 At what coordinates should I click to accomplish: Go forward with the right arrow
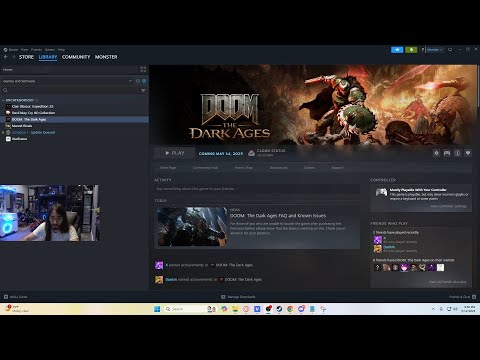pos(13,57)
